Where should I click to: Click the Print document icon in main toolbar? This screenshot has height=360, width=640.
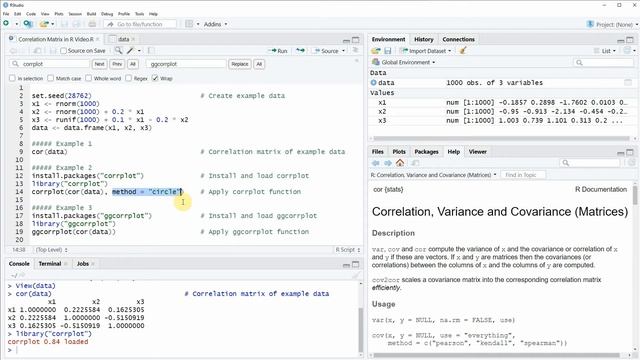point(92,24)
